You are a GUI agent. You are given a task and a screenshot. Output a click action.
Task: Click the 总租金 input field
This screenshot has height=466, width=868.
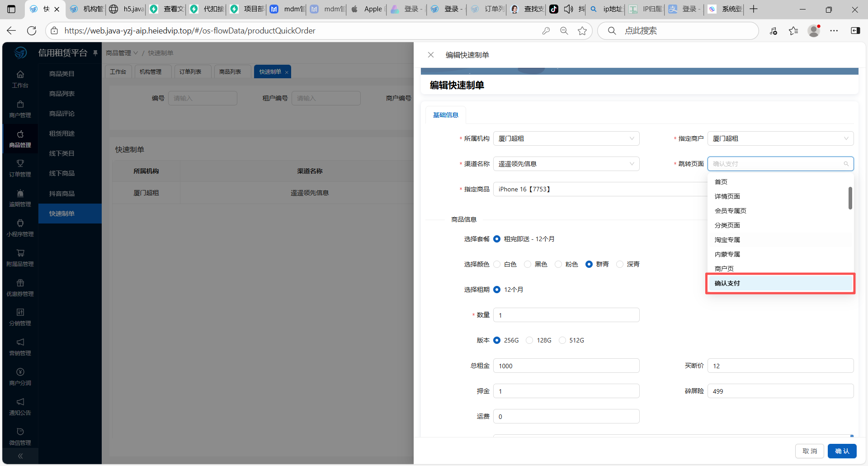point(566,366)
